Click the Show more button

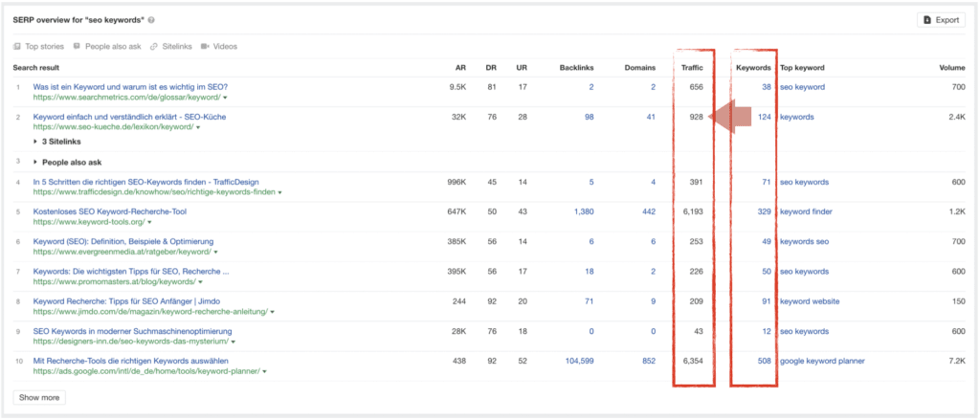click(39, 397)
